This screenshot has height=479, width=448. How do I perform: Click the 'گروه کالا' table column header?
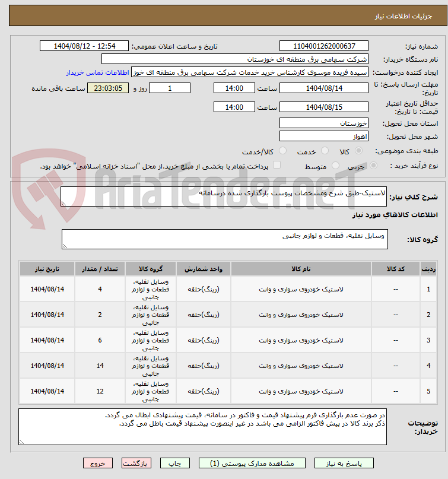(151, 269)
